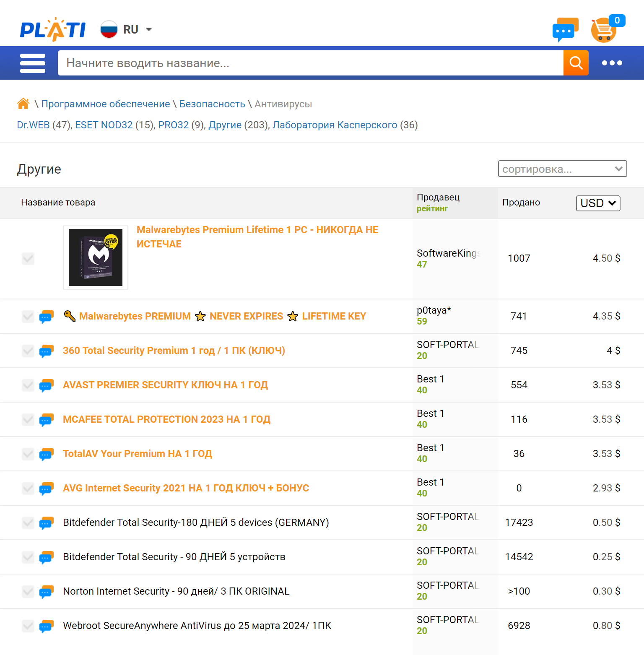Screen dimensions: 644x655
Task: Focus the search field Начните вводить название
Action: pyautogui.click(x=310, y=63)
